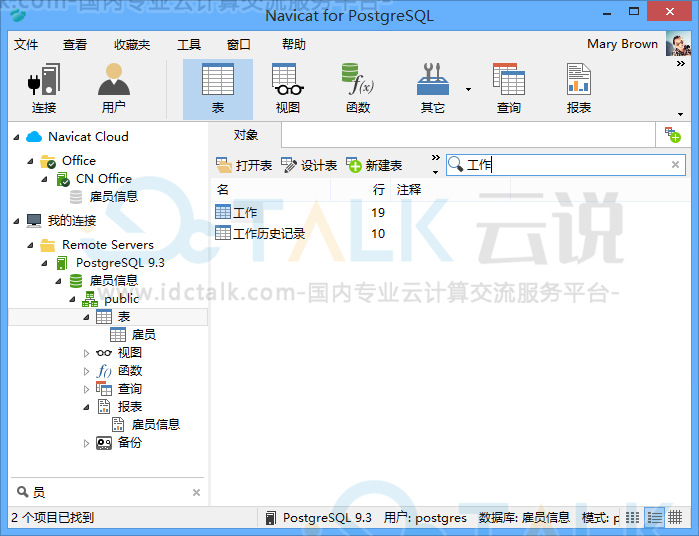The height and width of the screenshot is (536, 699).
Task: Collapse the Office project node
Action: click(30, 161)
